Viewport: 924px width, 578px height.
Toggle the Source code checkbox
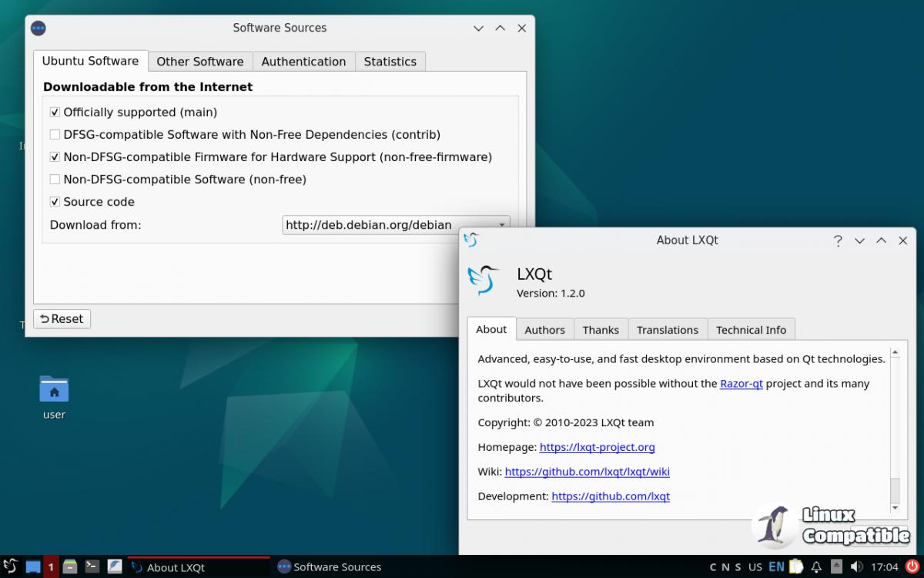pyautogui.click(x=55, y=202)
